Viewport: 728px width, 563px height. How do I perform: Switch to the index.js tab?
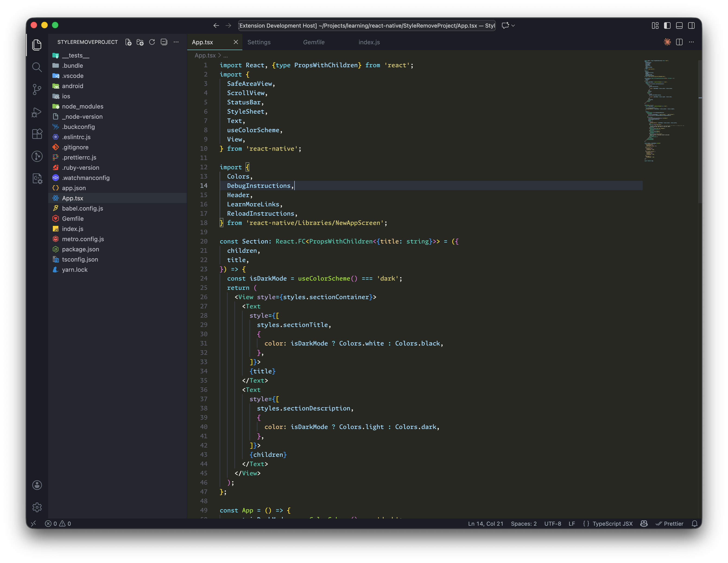pyautogui.click(x=369, y=42)
